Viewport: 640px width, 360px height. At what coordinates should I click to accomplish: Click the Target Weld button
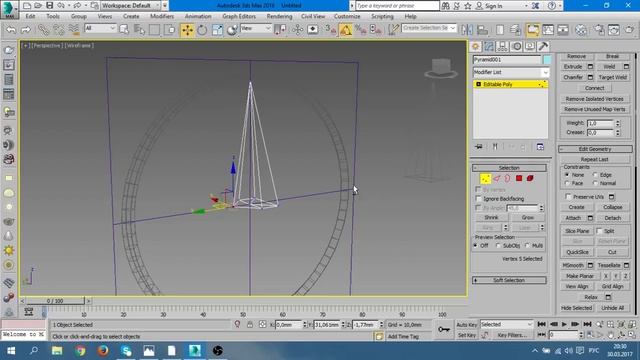click(x=612, y=77)
